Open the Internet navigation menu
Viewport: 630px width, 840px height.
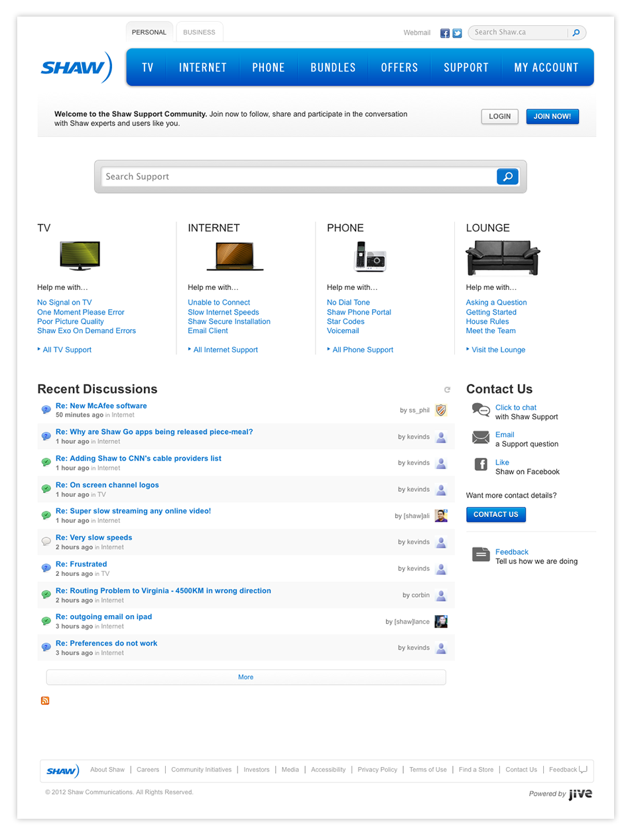[203, 67]
